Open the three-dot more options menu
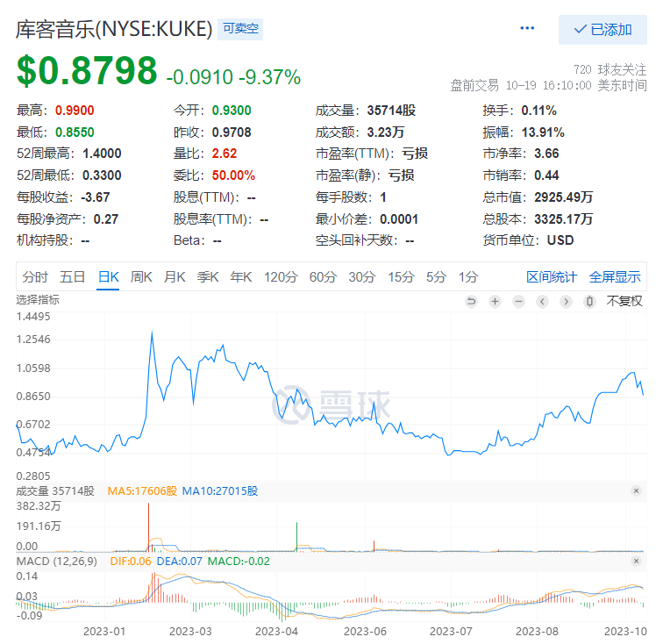 [x=527, y=28]
